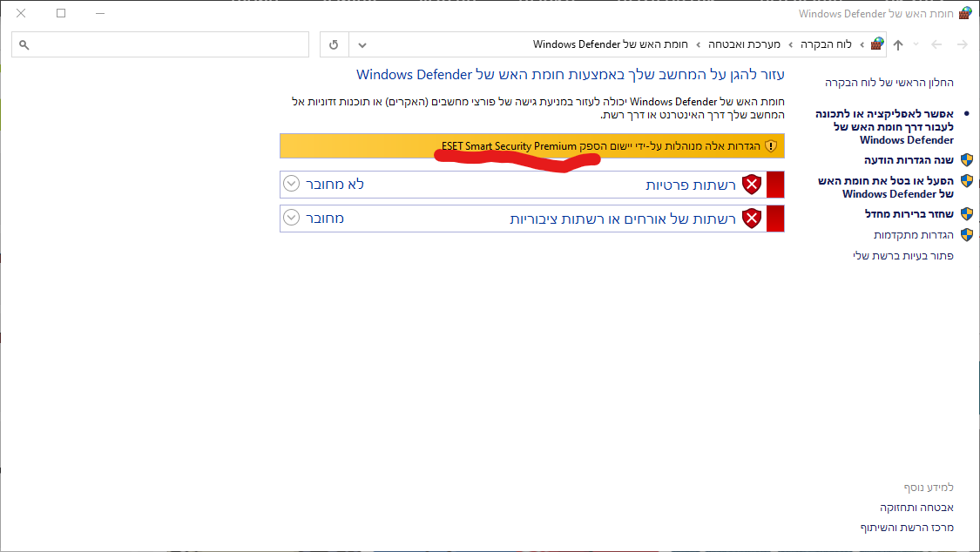Open הפעל או בטל את חומת האש link
This screenshot has width=980, height=552.
click(x=886, y=187)
